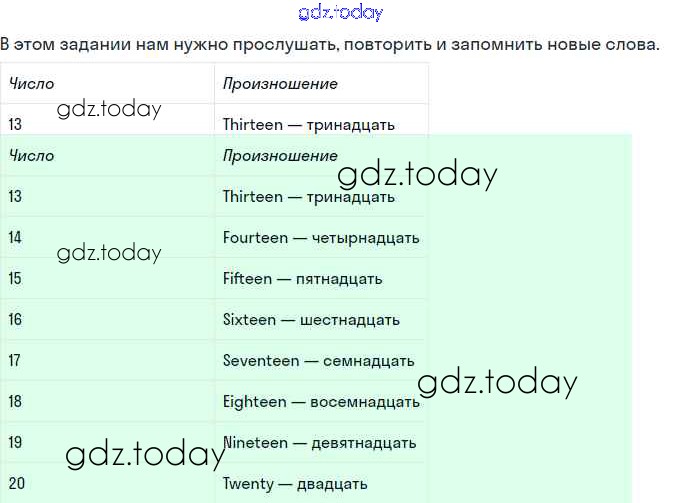The image size is (680, 503).
Task: Click "Число" header in the green-highlighted table
Action: (x=32, y=156)
